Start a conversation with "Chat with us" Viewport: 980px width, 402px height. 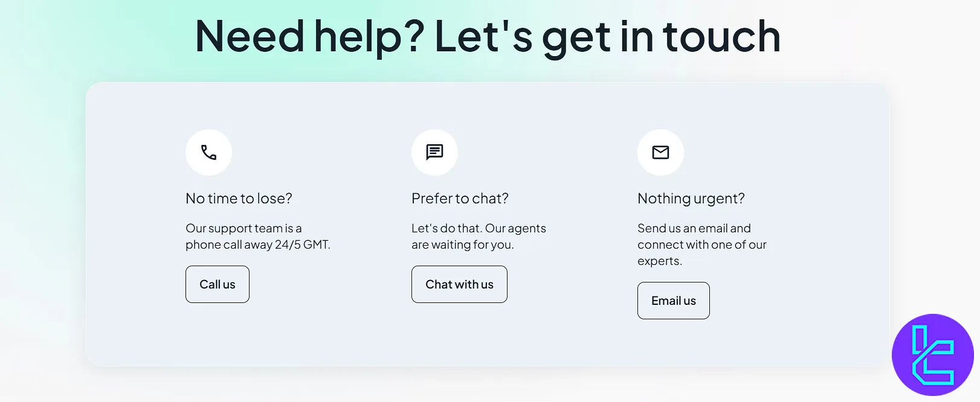(x=459, y=284)
